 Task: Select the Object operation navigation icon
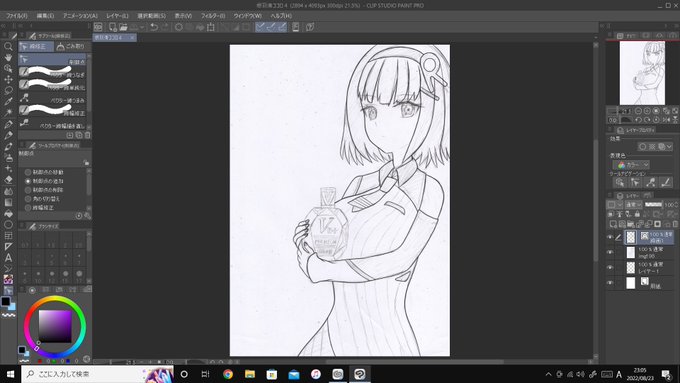click(620, 183)
